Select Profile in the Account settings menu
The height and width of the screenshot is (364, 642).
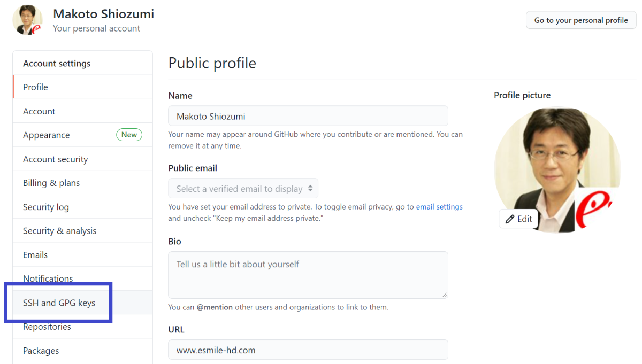(83, 87)
